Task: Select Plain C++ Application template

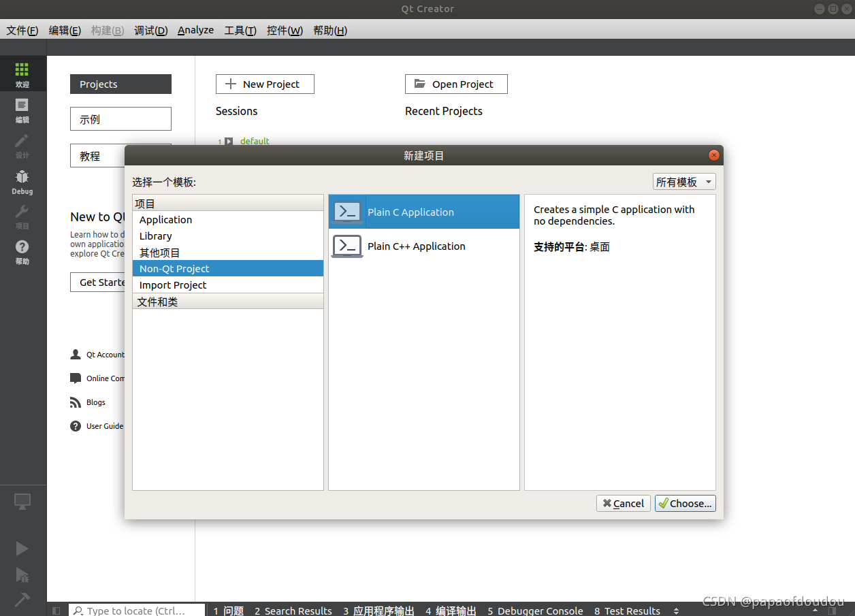Action: pos(423,246)
